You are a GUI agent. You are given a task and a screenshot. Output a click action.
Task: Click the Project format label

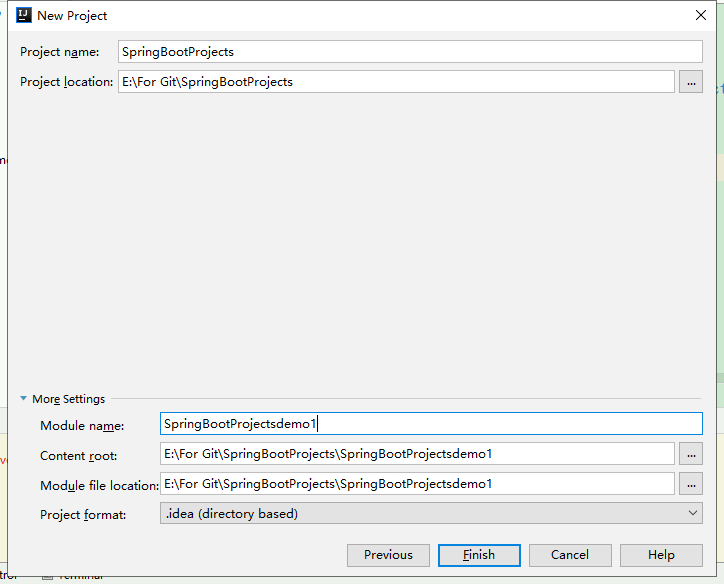(83, 514)
